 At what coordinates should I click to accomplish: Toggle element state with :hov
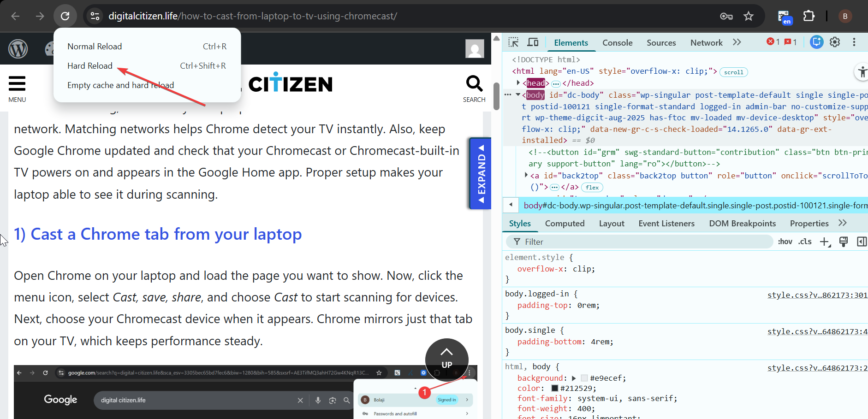[x=785, y=242]
